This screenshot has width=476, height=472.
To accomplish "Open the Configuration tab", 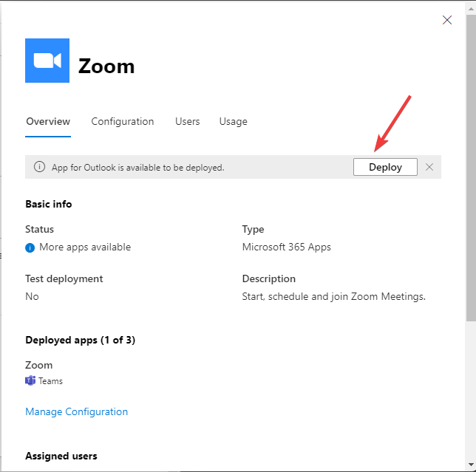I will pos(123,121).
